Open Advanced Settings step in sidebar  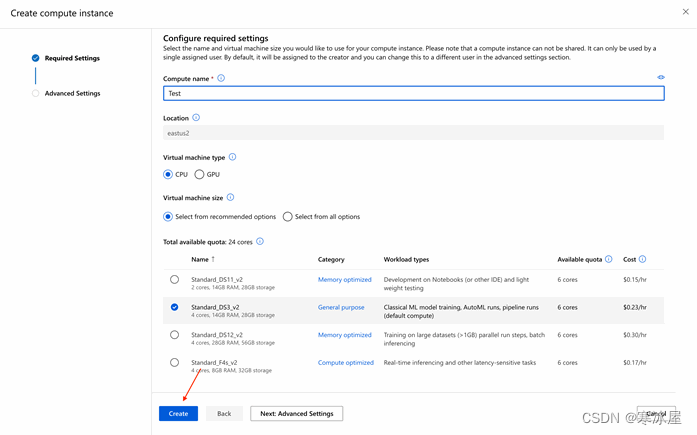pyautogui.click(x=72, y=94)
